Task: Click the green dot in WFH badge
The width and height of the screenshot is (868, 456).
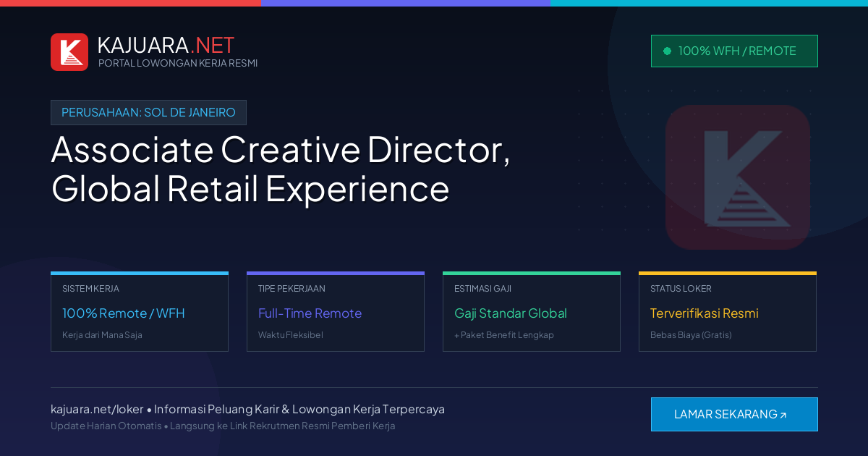Action: pyautogui.click(x=667, y=51)
